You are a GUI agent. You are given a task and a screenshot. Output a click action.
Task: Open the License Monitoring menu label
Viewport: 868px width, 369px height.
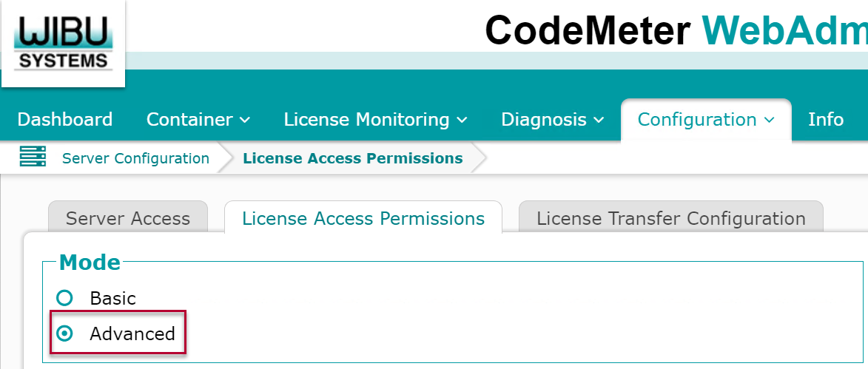point(366,120)
